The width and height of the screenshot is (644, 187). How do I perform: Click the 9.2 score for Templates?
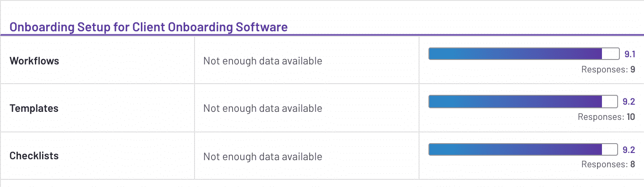629,102
